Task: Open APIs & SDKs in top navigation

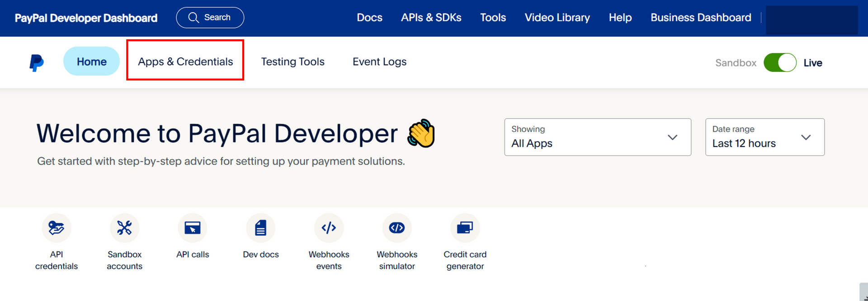Action: [x=431, y=18]
